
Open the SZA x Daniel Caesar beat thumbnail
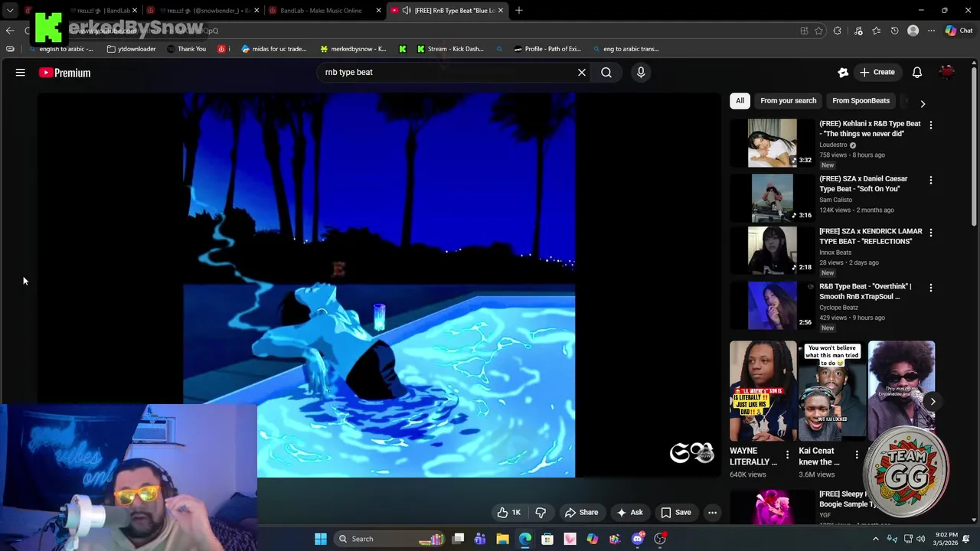coord(772,197)
